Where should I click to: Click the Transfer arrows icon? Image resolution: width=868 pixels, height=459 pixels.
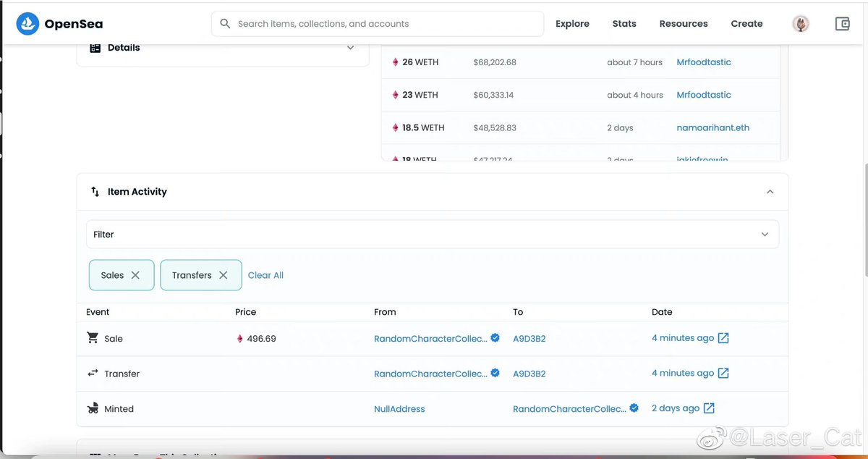(93, 373)
